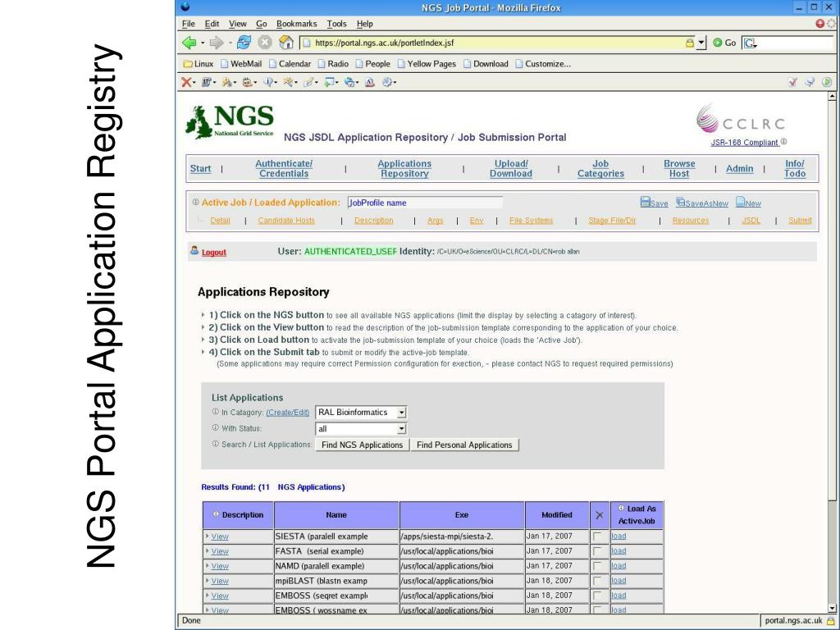Click load link for SIESTA application
The image size is (840, 630).
(x=619, y=536)
